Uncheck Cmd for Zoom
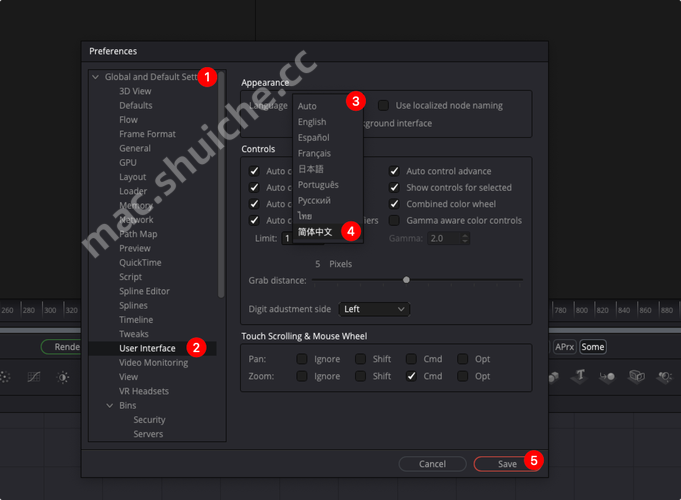681x500 pixels. tap(411, 376)
